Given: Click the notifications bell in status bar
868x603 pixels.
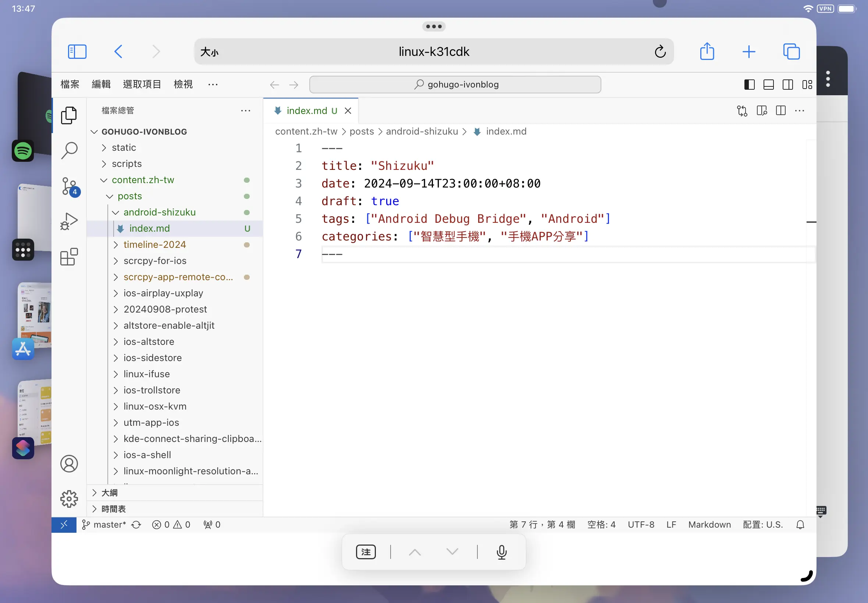Looking at the screenshot, I should [800, 524].
